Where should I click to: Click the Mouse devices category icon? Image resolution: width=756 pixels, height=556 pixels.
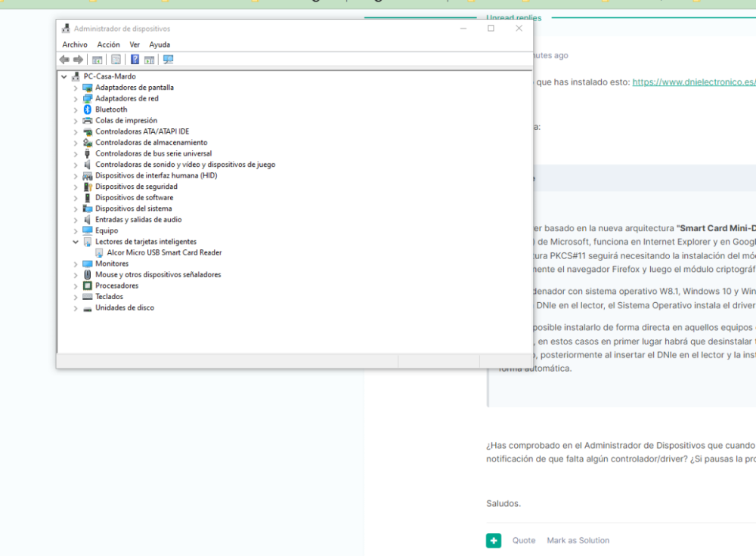coord(87,275)
